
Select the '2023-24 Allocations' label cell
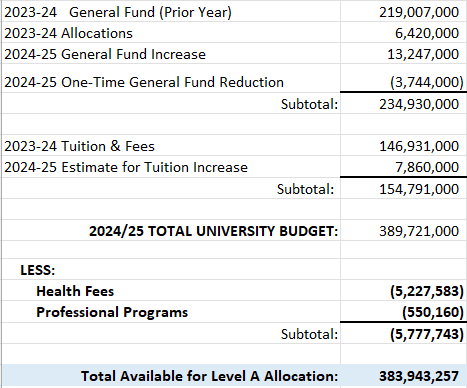point(68,33)
